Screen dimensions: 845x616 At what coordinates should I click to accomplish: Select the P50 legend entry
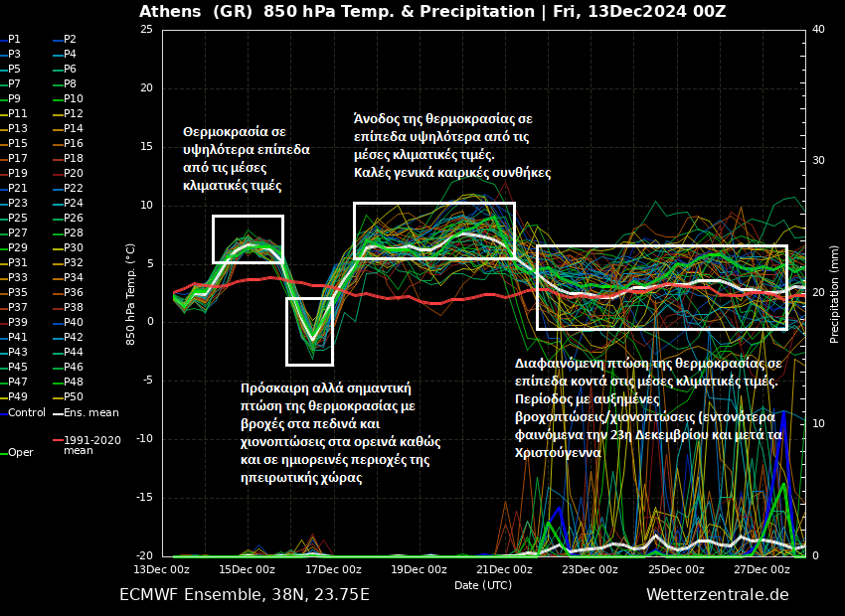(69, 396)
